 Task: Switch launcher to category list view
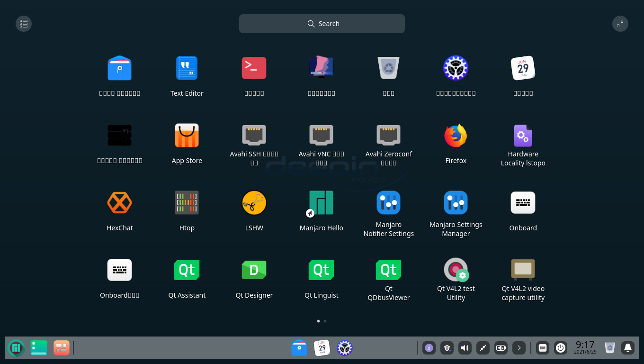[x=24, y=24]
